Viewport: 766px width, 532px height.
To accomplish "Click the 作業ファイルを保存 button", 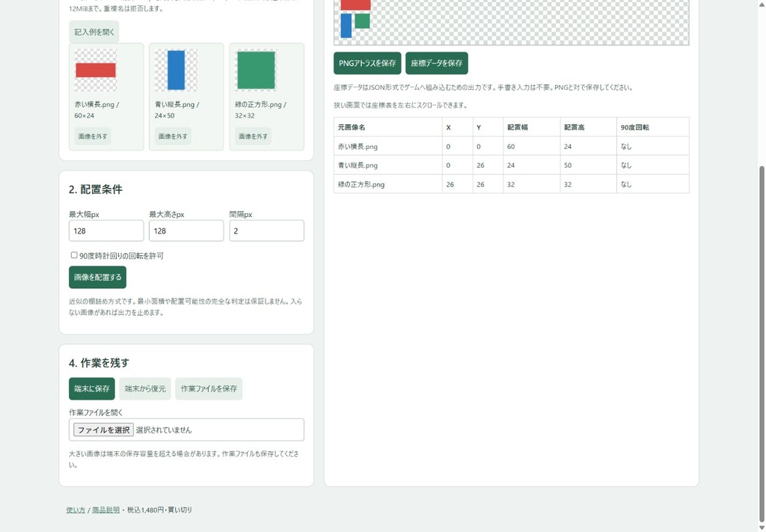I will coord(209,388).
